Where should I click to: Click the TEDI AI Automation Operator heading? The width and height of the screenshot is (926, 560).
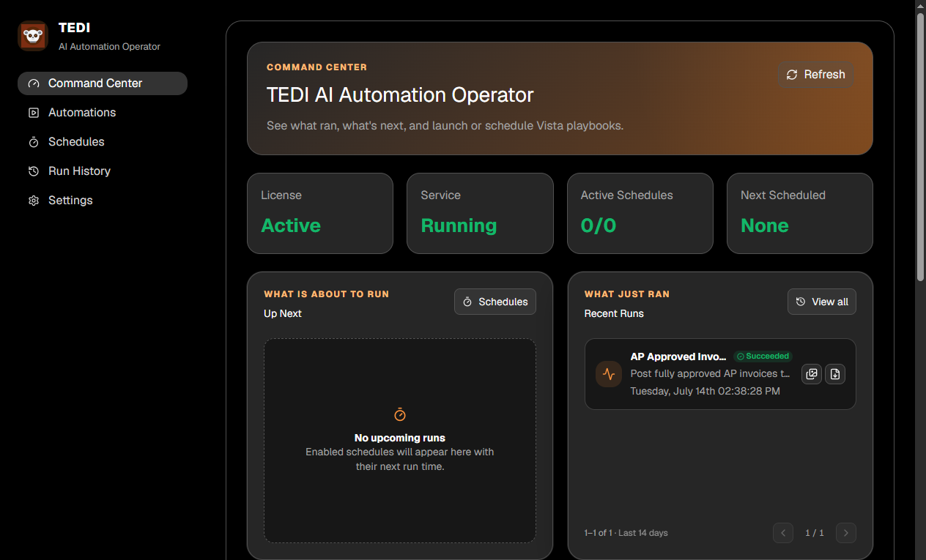(400, 95)
